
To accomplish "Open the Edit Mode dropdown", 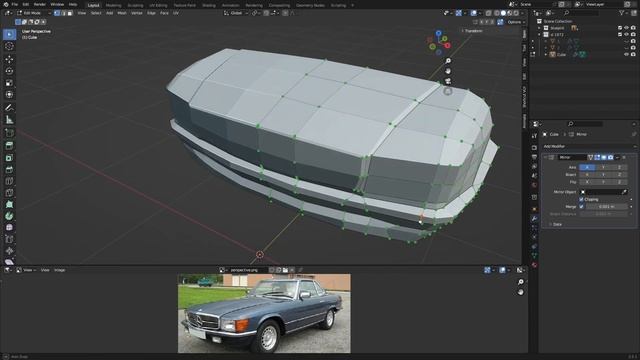I will (x=33, y=13).
